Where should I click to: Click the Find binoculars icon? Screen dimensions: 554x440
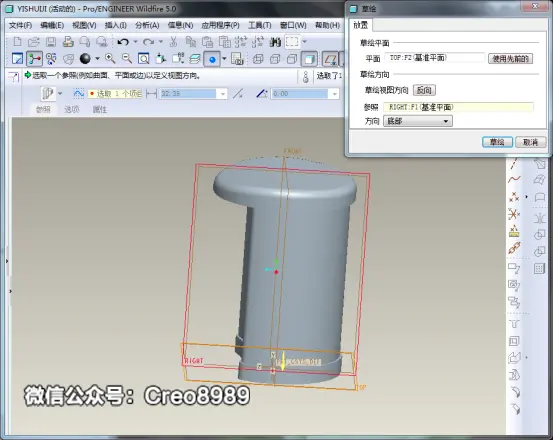point(275,42)
